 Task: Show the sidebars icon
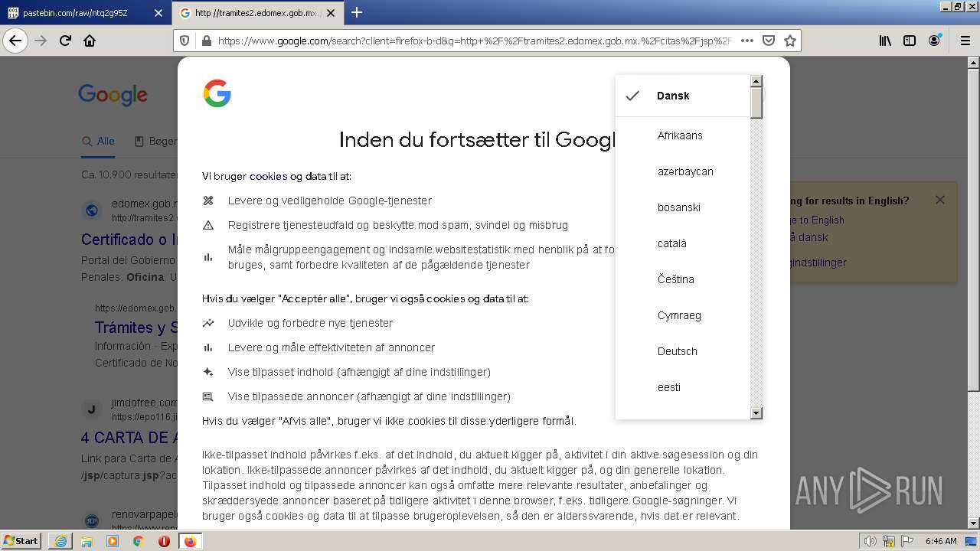point(910,41)
